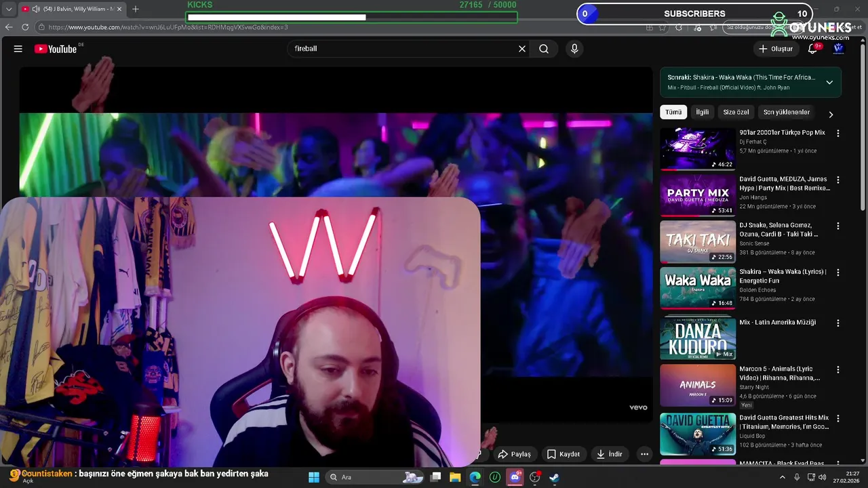This screenshot has width=868, height=488.
Task: Open Steam from taskbar
Action: tap(554, 477)
